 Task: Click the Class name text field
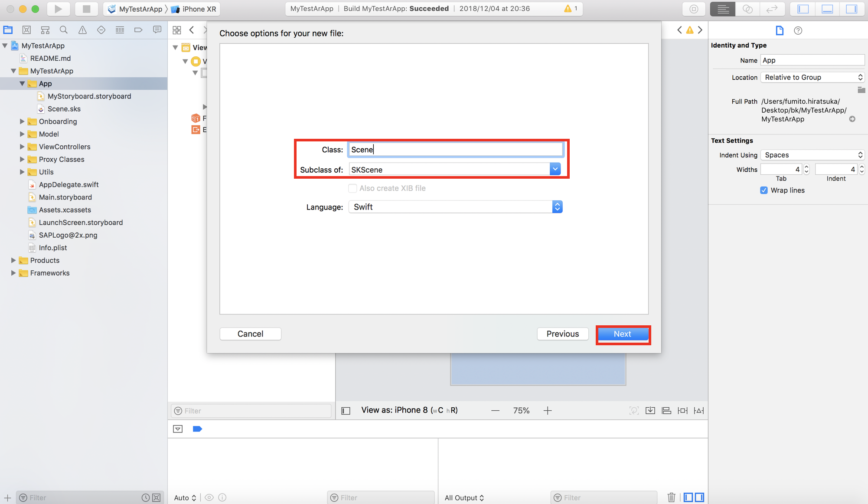click(455, 150)
